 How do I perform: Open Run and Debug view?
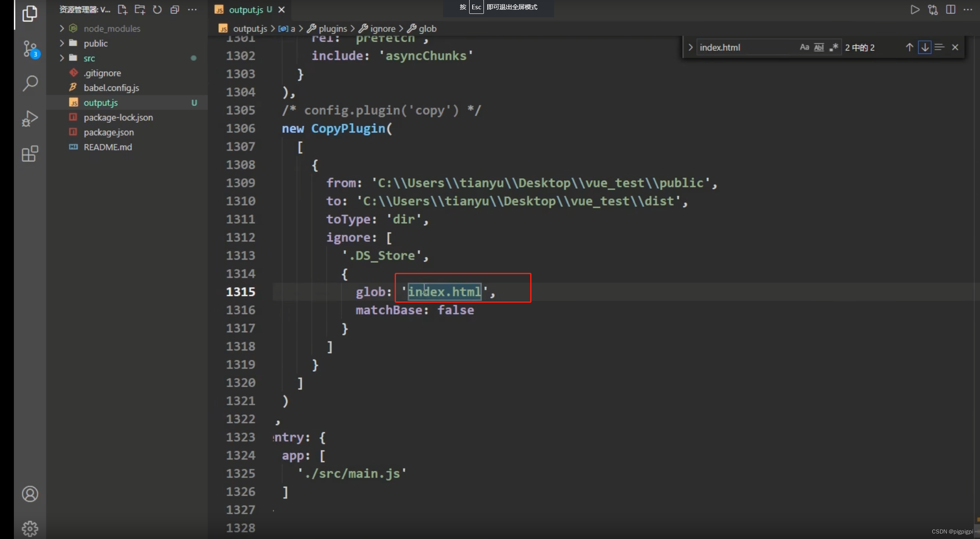tap(30, 119)
